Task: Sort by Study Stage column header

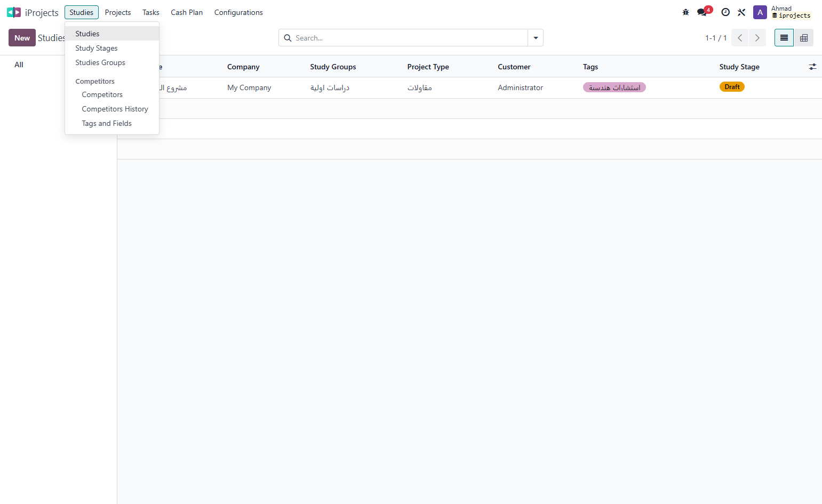Action: (739, 67)
